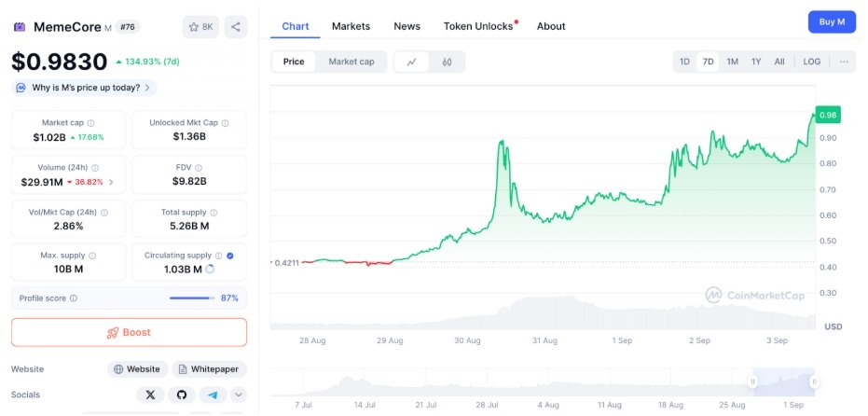Screen dimensions: 868x416
Task: Click Profile score info icon
Action: pos(74,298)
